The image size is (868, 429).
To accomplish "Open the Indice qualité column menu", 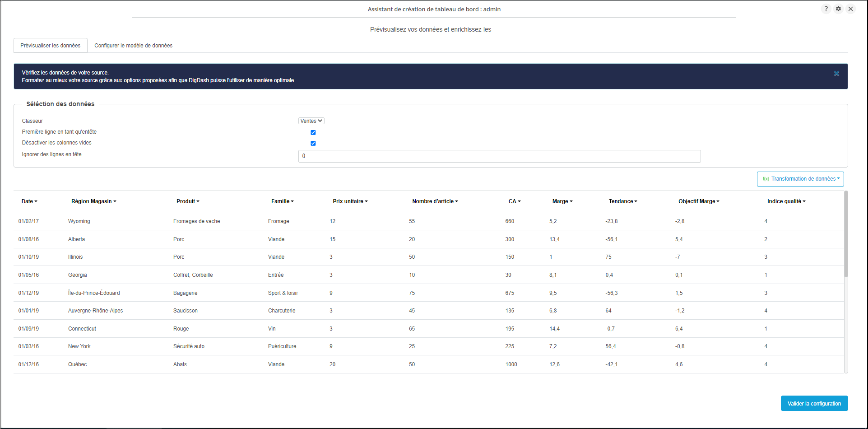I will click(786, 201).
